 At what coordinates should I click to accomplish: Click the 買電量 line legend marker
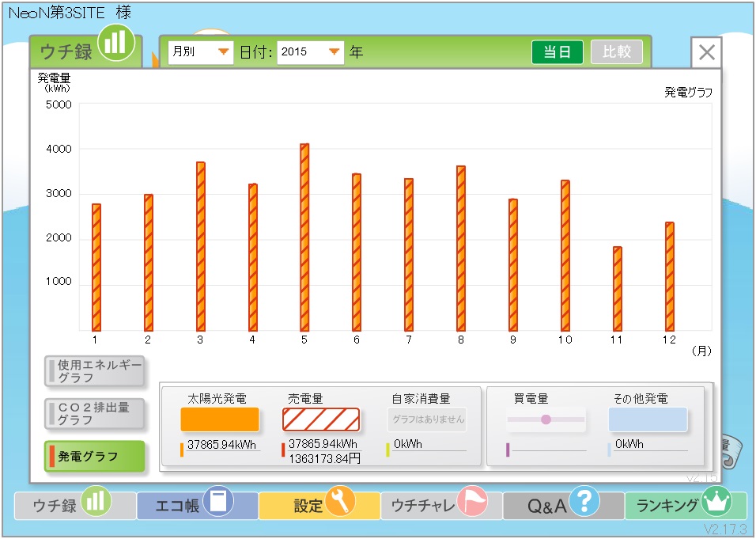pos(546,419)
